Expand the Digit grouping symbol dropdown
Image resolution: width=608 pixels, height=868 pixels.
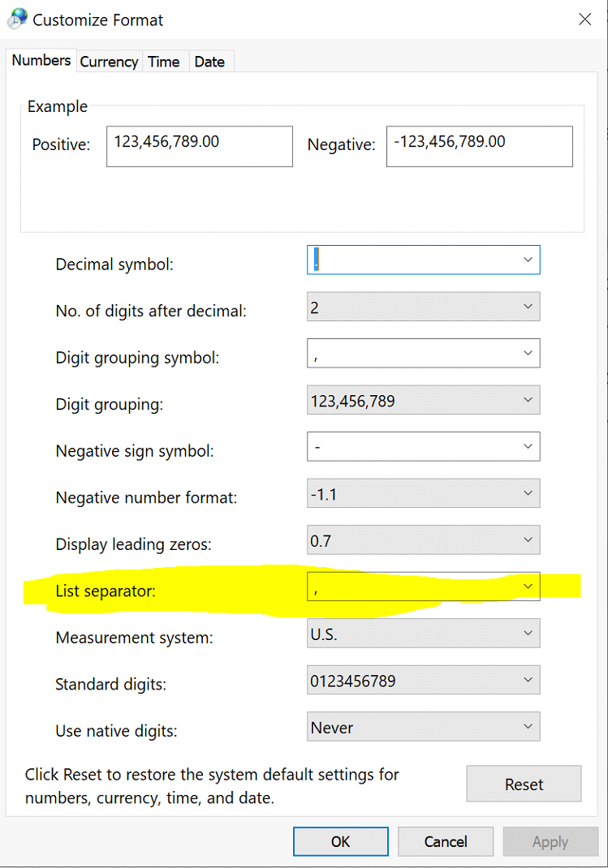528,353
